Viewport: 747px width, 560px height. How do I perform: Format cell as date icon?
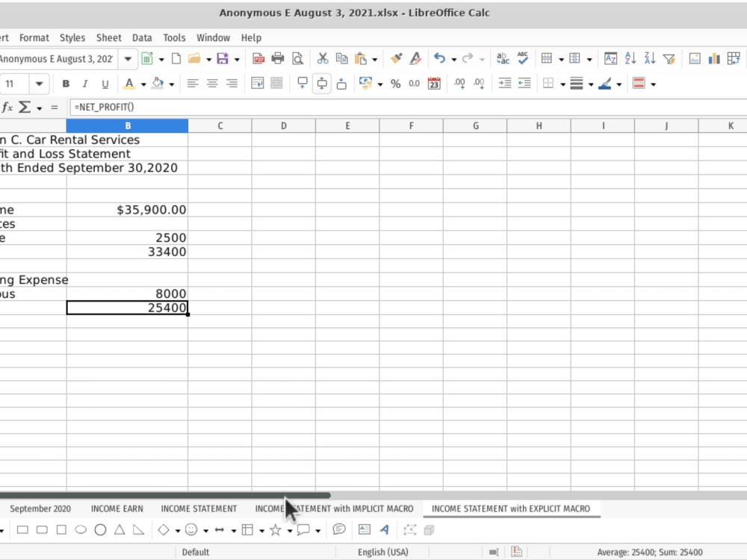tap(434, 84)
